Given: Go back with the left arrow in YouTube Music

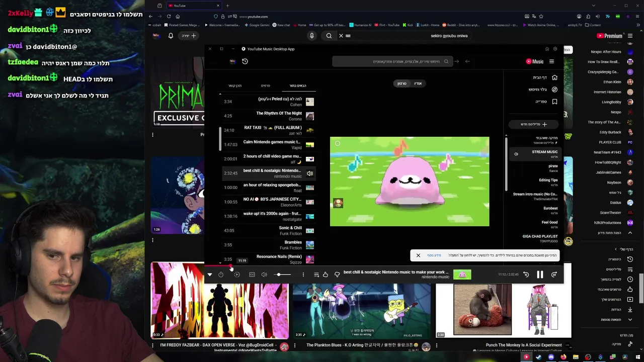Looking at the screenshot, I should point(467,61).
